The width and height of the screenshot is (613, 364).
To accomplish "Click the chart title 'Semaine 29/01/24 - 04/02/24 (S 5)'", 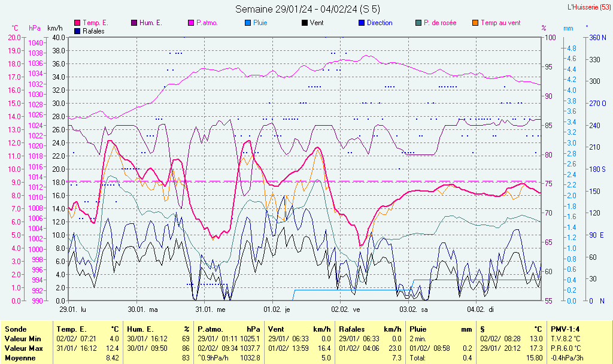I will point(308,9).
